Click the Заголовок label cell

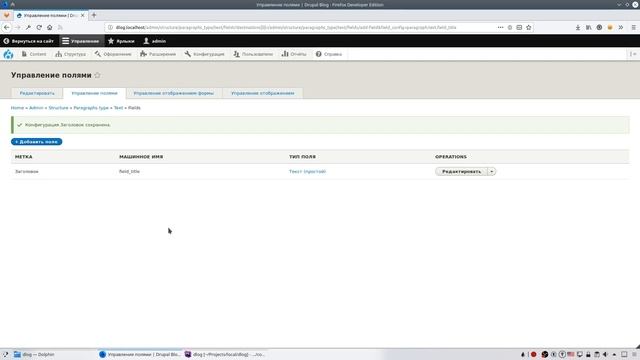pos(27,171)
